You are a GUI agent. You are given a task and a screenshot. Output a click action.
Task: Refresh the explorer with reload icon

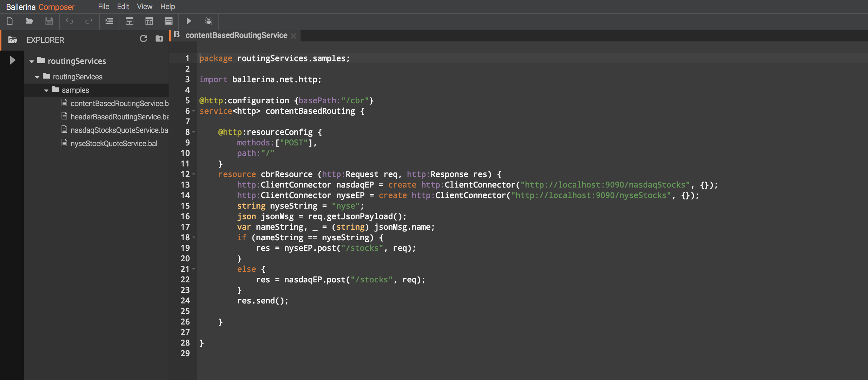tap(143, 39)
